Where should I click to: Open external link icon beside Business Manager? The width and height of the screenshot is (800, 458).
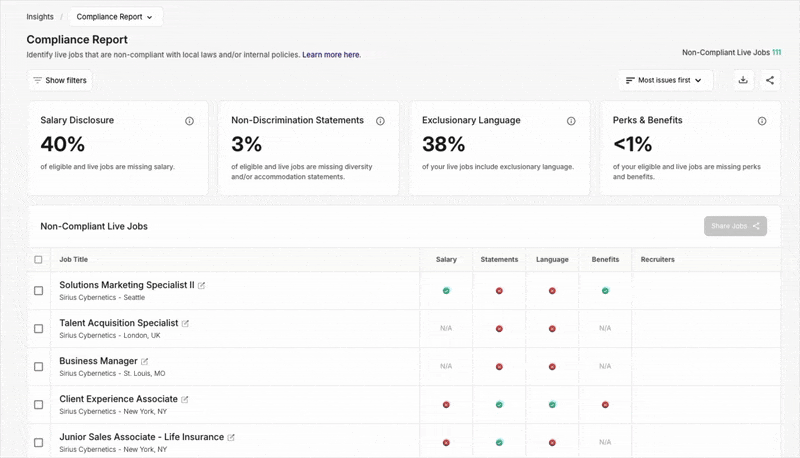click(x=145, y=362)
